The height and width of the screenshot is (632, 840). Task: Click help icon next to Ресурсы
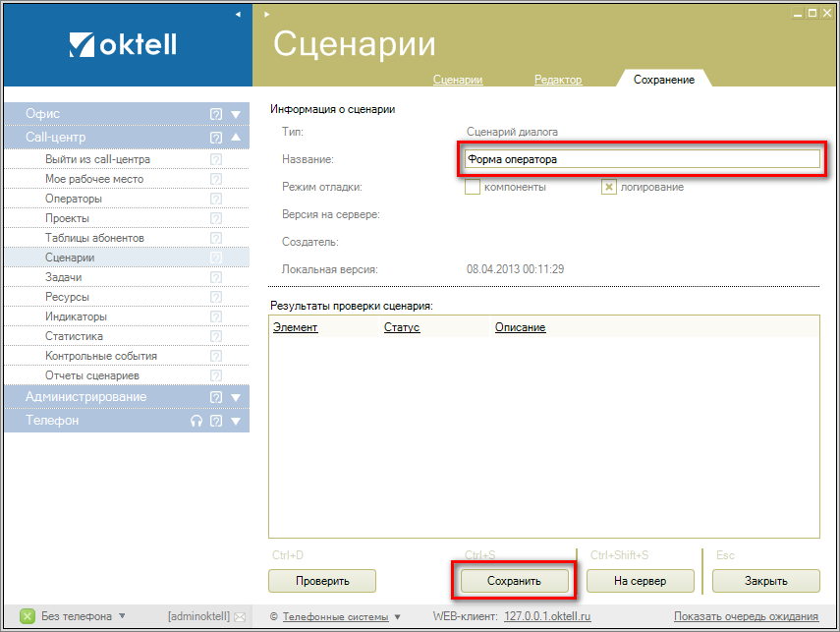click(216, 297)
